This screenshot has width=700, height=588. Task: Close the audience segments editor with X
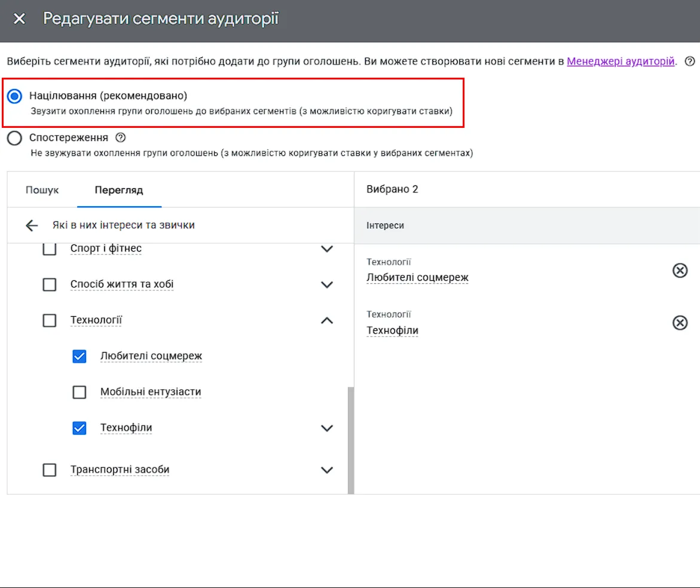pyautogui.click(x=19, y=19)
